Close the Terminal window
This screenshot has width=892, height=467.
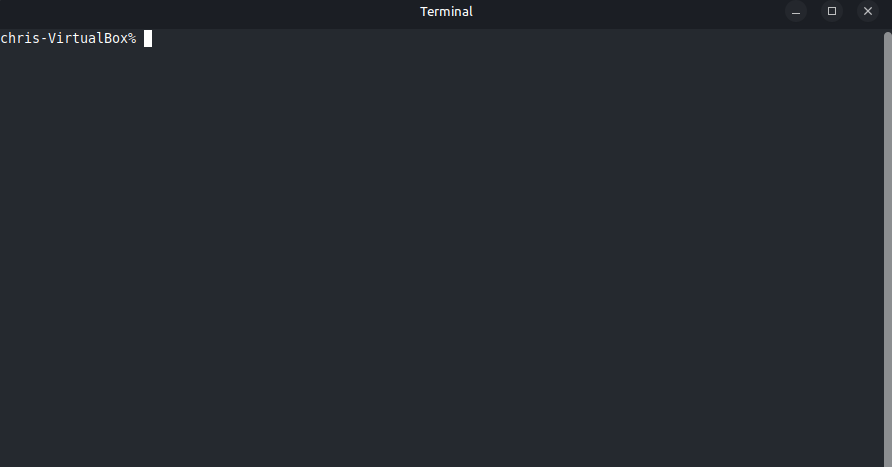point(868,11)
